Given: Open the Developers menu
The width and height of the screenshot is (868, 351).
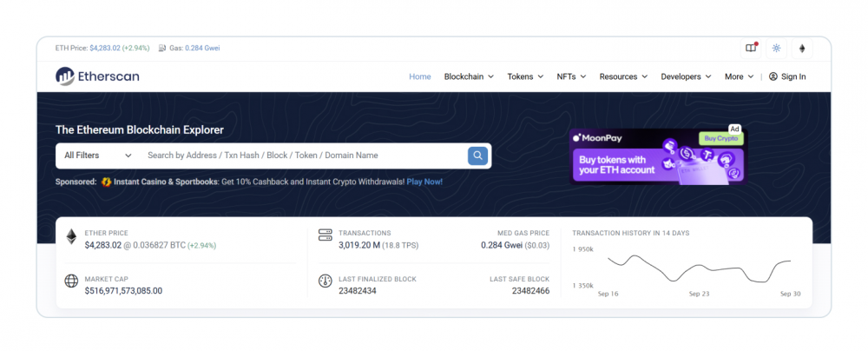Looking at the screenshot, I should coord(686,76).
